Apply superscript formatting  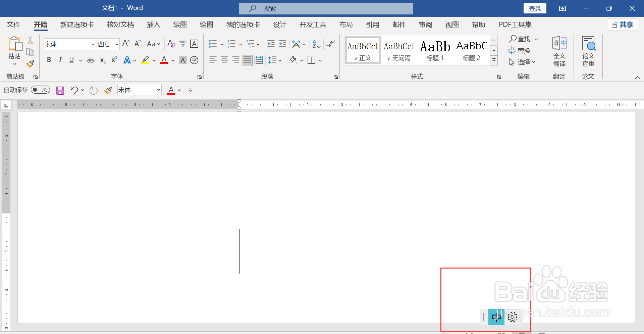click(114, 60)
